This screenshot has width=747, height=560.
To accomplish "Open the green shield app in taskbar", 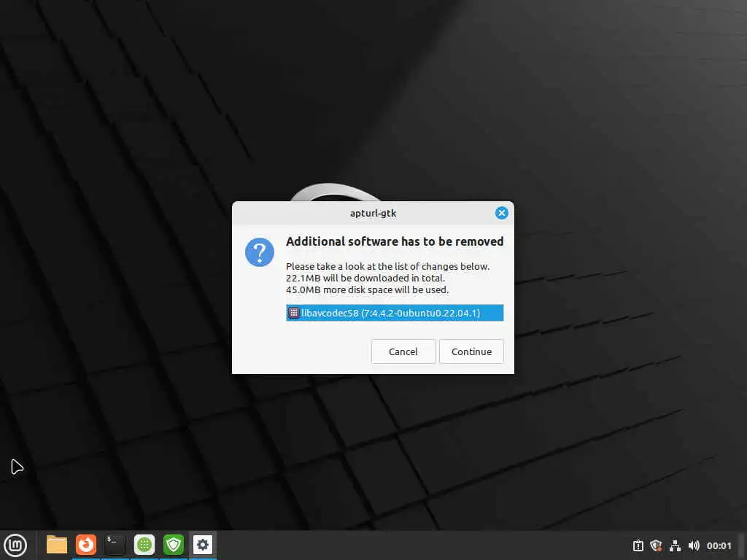I will pyautogui.click(x=174, y=545).
